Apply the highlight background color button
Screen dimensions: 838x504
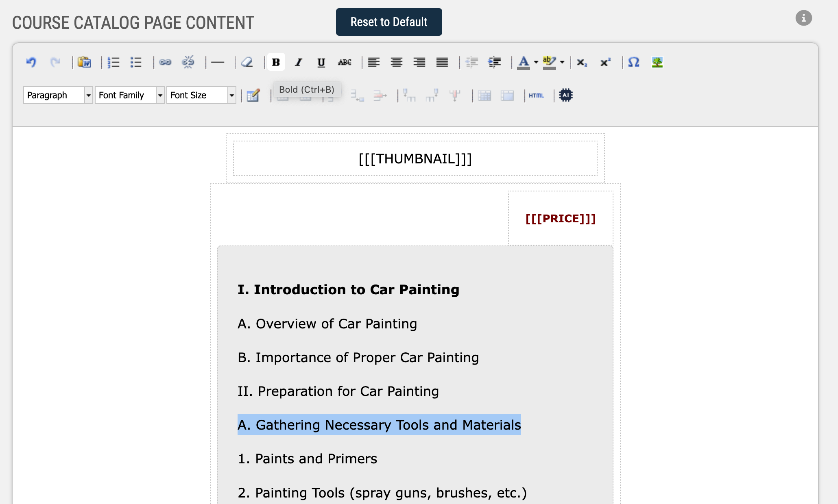coord(550,62)
